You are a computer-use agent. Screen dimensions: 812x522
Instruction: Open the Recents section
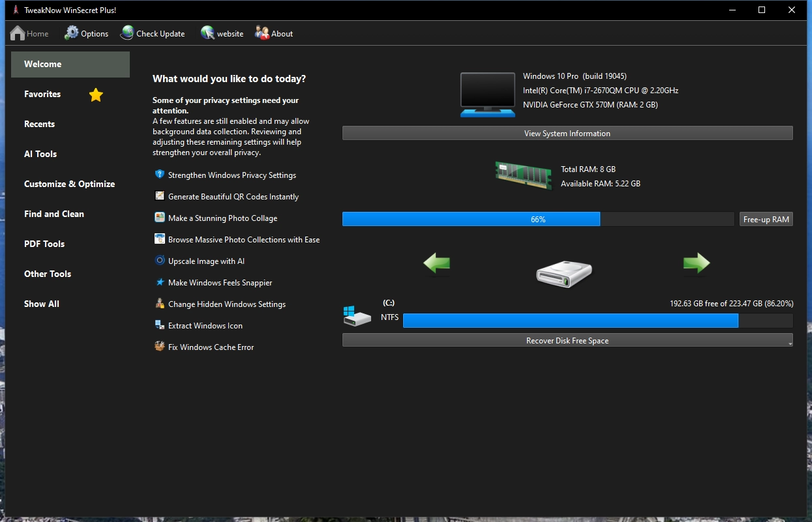pyautogui.click(x=40, y=124)
